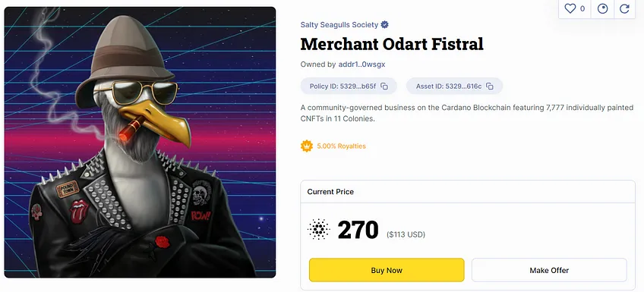
Task: Select the Asset ID 5329...616c chip
Action: (x=454, y=86)
